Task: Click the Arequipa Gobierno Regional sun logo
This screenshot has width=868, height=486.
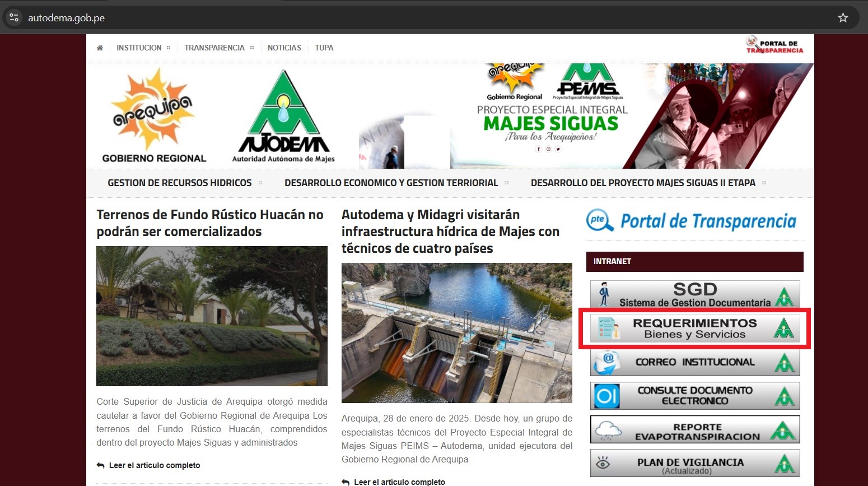Action: point(154,115)
